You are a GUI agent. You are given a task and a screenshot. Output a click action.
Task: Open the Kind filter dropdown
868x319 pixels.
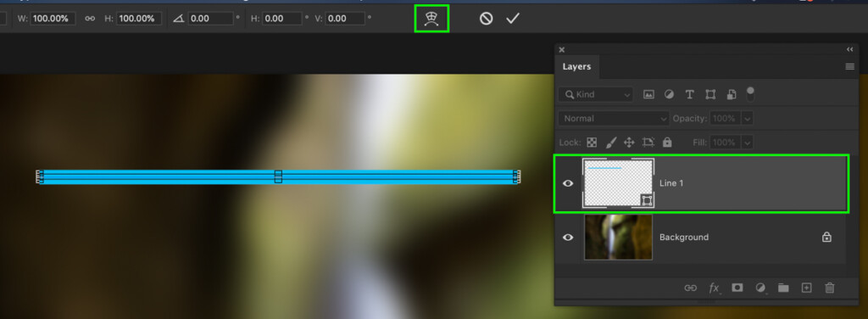click(x=595, y=95)
